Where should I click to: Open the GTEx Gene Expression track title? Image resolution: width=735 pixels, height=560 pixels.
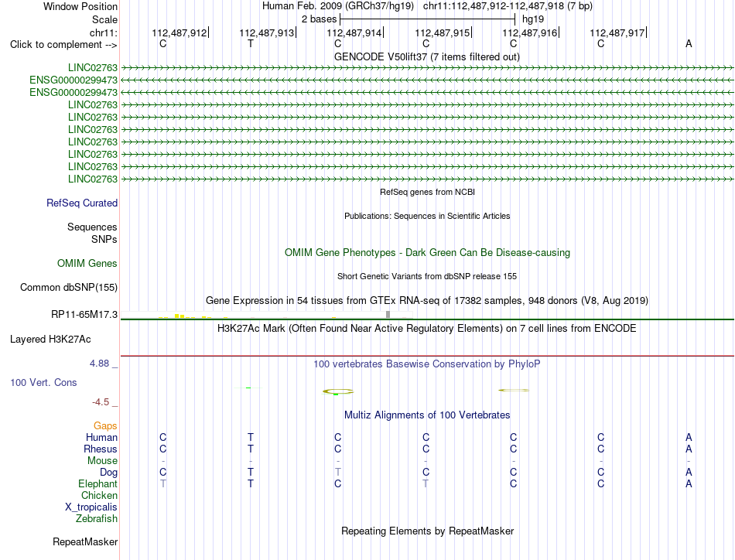click(x=427, y=300)
